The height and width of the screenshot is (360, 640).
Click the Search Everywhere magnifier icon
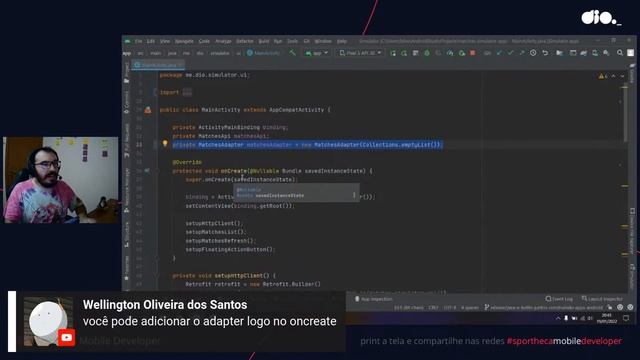pyautogui.click(x=620, y=53)
